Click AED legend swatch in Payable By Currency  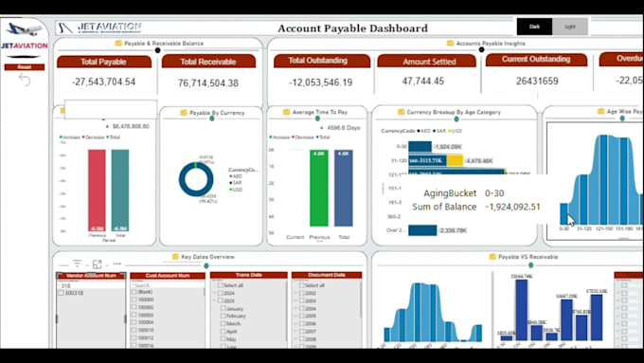coord(231,176)
